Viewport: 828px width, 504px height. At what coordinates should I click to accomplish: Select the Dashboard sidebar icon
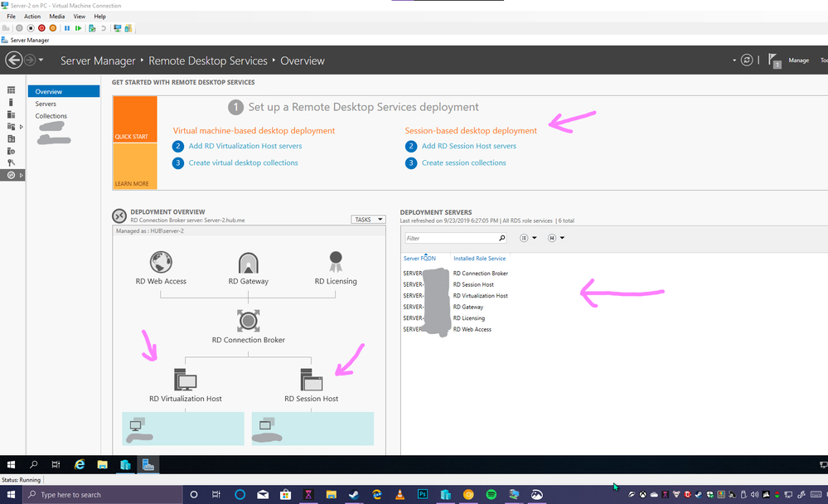(x=11, y=90)
